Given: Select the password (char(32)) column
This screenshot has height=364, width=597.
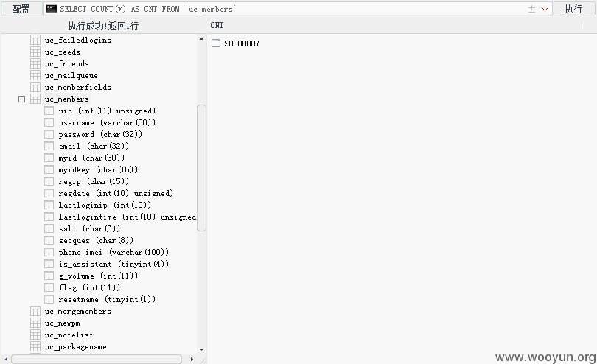Looking at the screenshot, I should coord(100,134).
